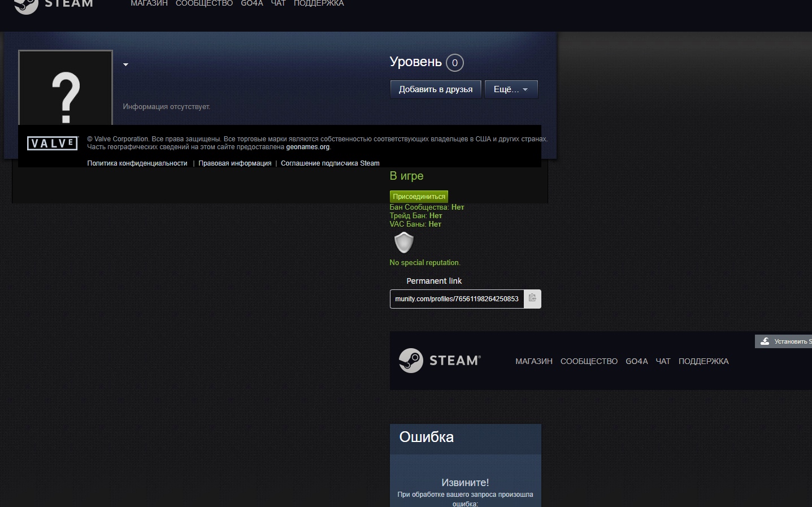This screenshot has width=812, height=507.
Task: Follow the geonames.org link
Action: click(x=307, y=147)
